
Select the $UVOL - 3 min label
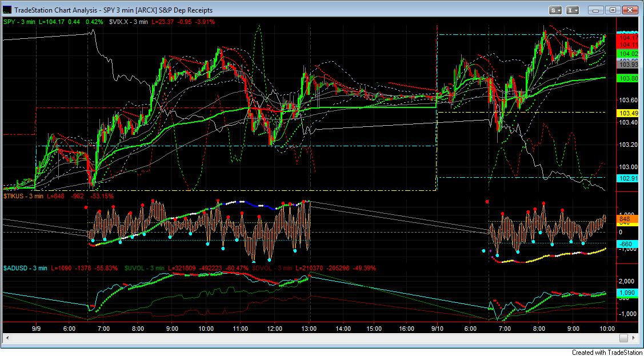click(144, 268)
